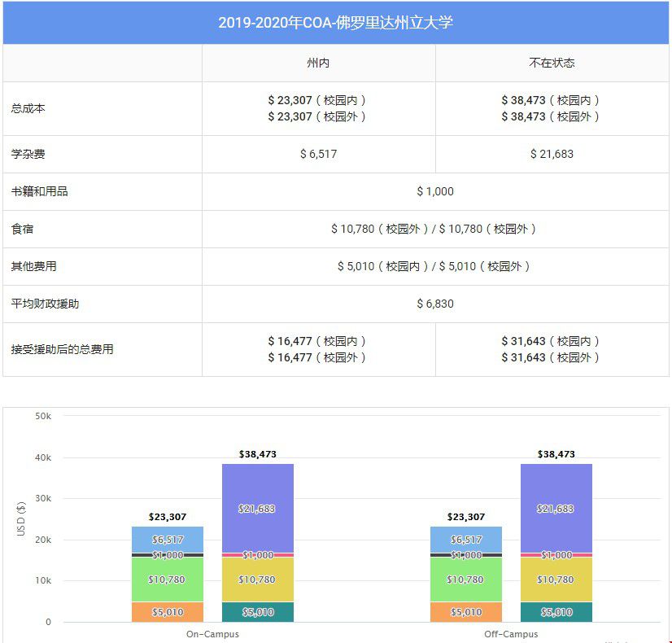
Task: Click the 食宿 $ 10,780 cell
Action: (x=435, y=229)
